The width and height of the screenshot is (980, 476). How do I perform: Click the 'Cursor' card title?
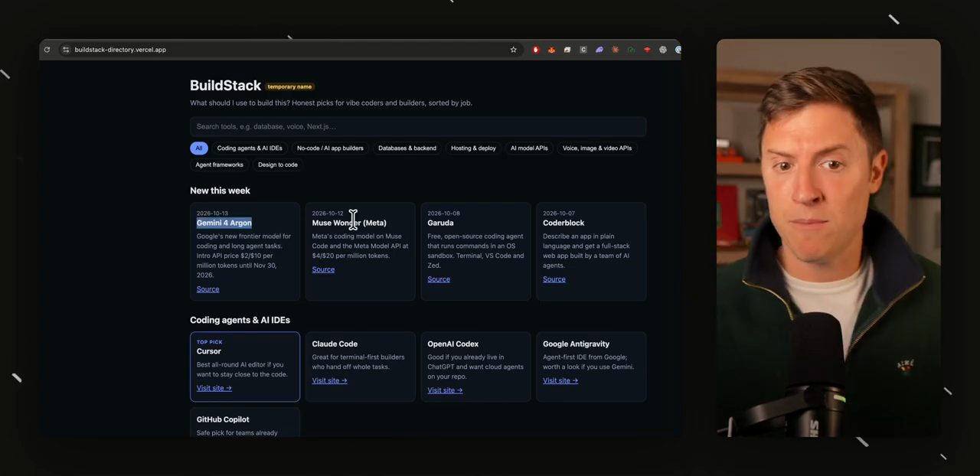(209, 351)
